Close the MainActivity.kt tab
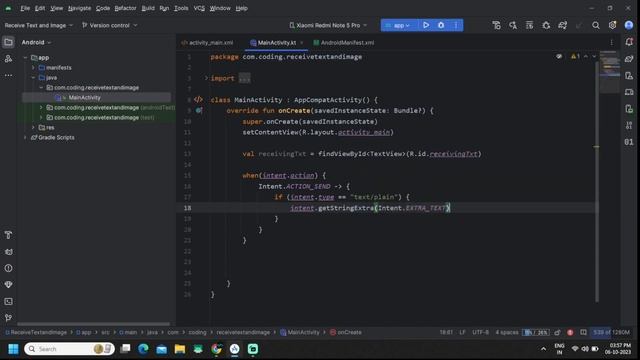Screen dimensions: 640x360 pyautogui.click(x=302, y=42)
